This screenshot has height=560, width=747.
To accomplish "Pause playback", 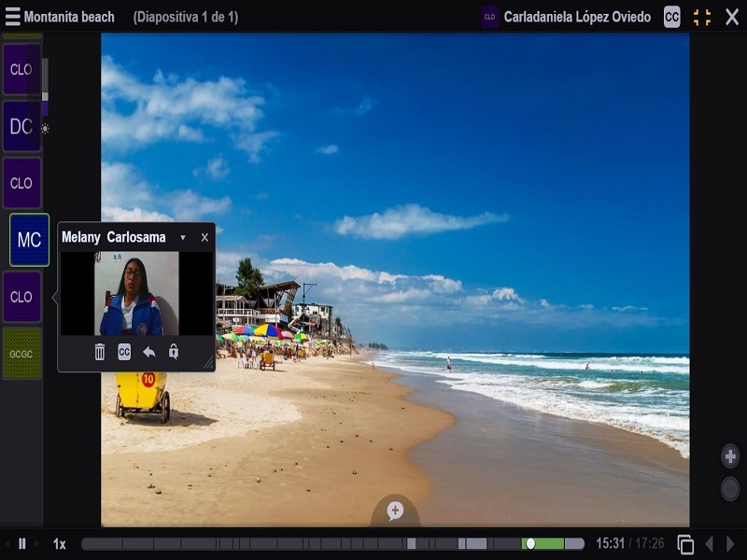I will [21, 543].
